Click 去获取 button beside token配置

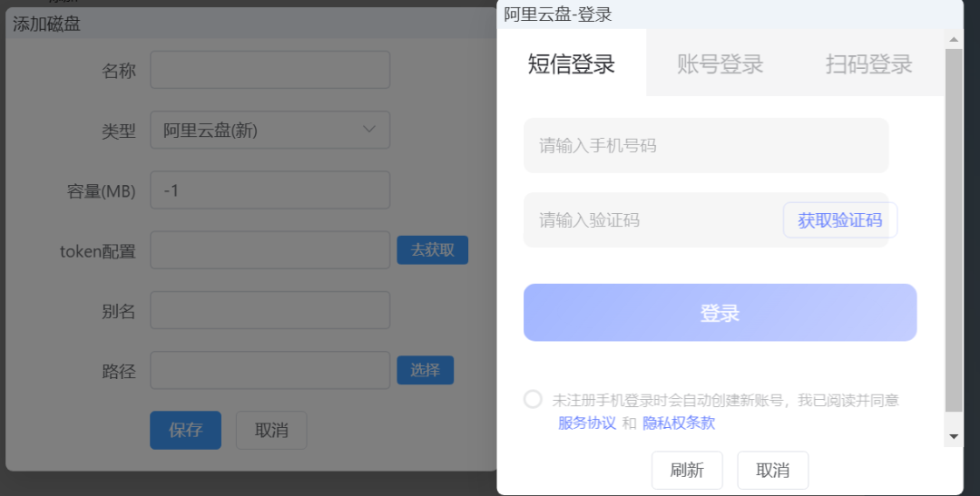click(432, 249)
